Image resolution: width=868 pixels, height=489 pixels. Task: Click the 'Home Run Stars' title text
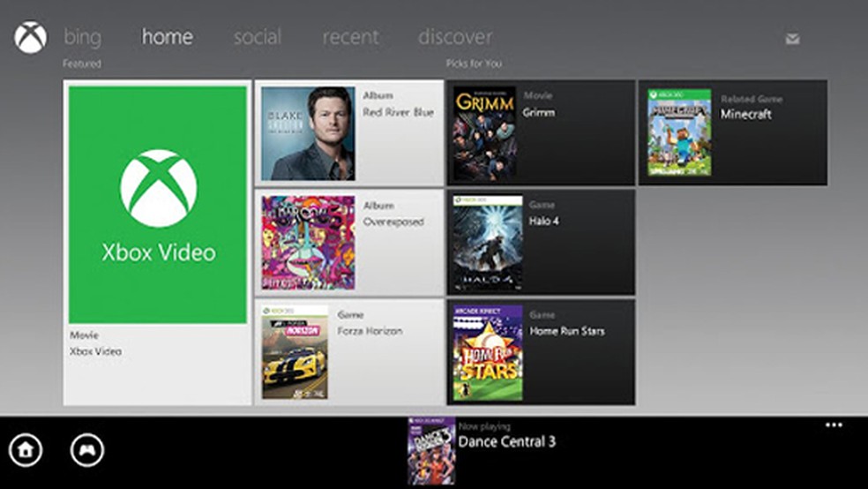[567, 331]
